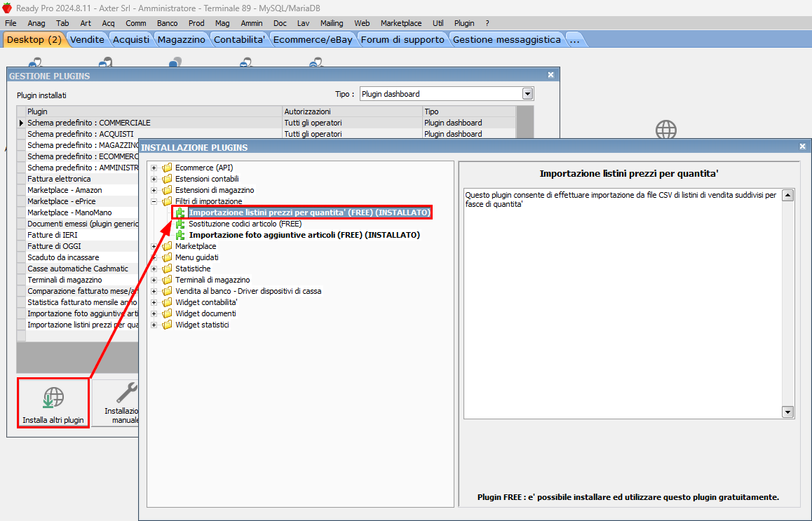Open the Ecommerce/eBay tab
The image size is (812, 521).
pyautogui.click(x=313, y=40)
